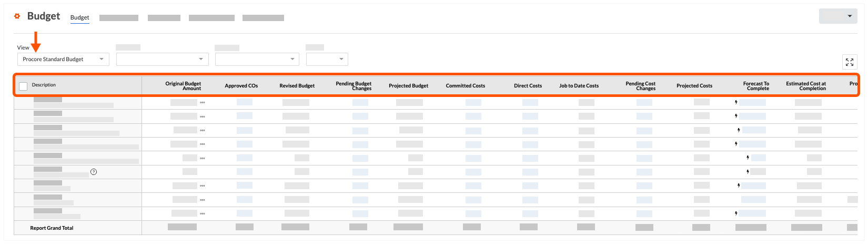Select the Original Budget Amount column header
Screen dimensions: 868x244
coord(183,86)
